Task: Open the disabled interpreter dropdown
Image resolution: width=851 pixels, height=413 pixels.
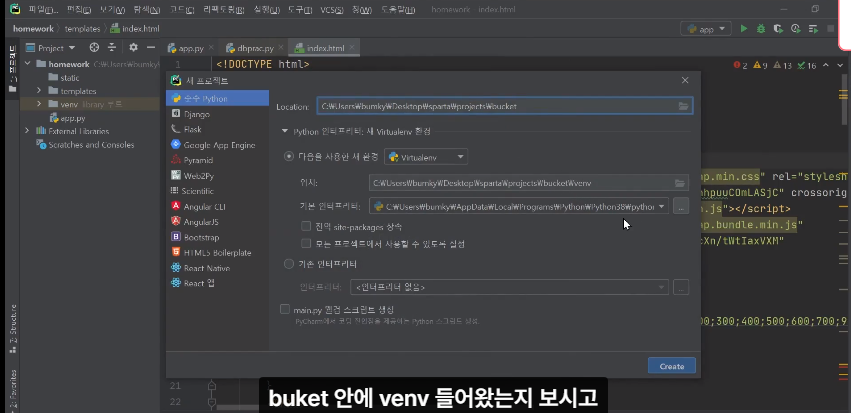Action: [x=510, y=287]
